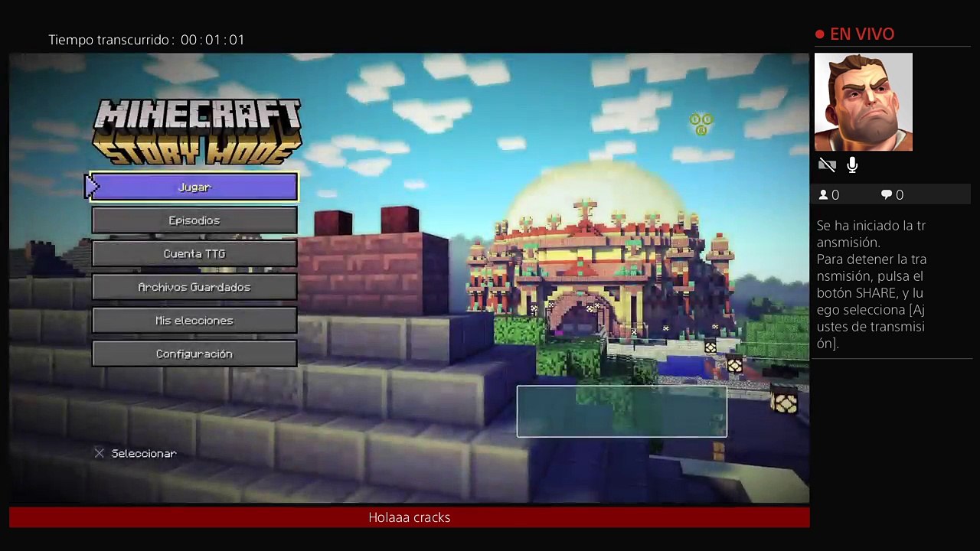Click the 'Se ha iniciado la transmisión' message
Screen dimensions: 980x551
[x=871, y=234]
